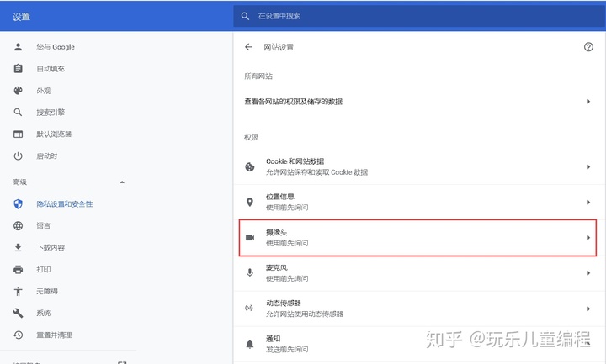The image size is (606, 364).
Task: Click the location pin icon for 位置信息
Action: (250, 203)
